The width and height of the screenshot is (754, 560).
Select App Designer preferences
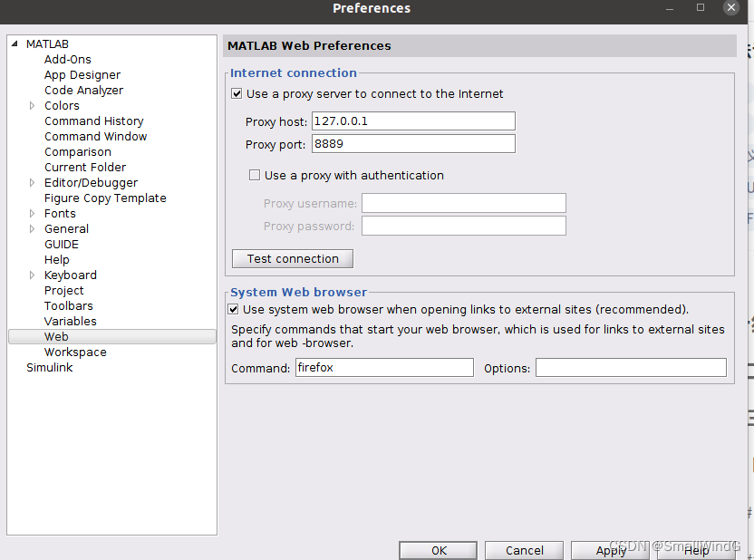[x=82, y=75]
